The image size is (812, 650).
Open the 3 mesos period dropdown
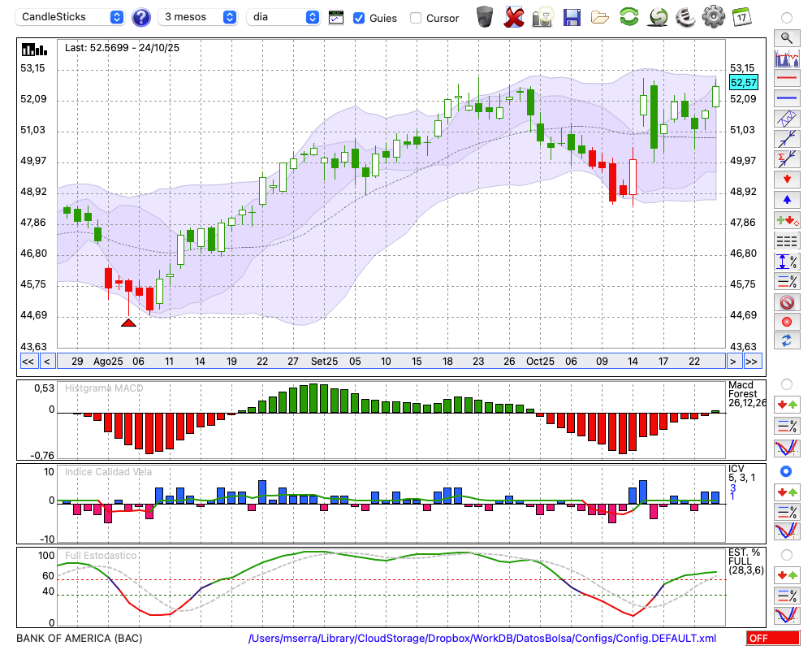pyautogui.click(x=199, y=17)
